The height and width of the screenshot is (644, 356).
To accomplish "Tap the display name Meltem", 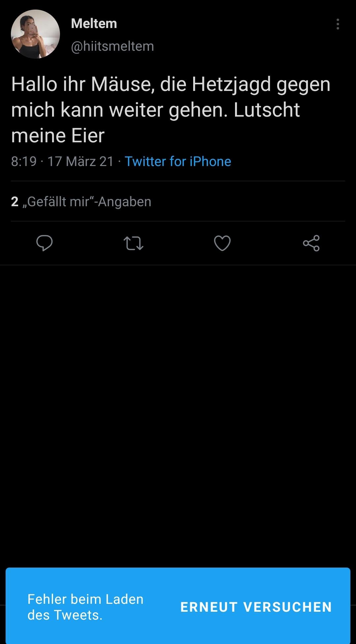I will click(x=94, y=23).
